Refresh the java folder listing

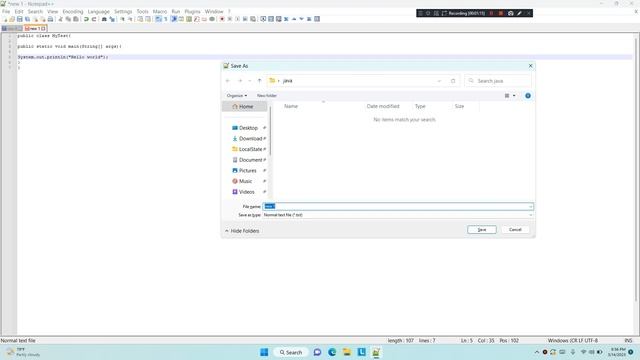coord(453,81)
